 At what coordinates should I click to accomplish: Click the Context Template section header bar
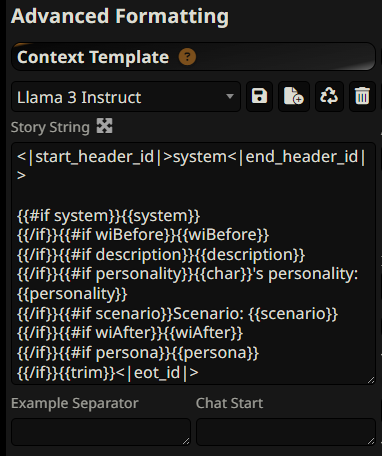point(193,57)
